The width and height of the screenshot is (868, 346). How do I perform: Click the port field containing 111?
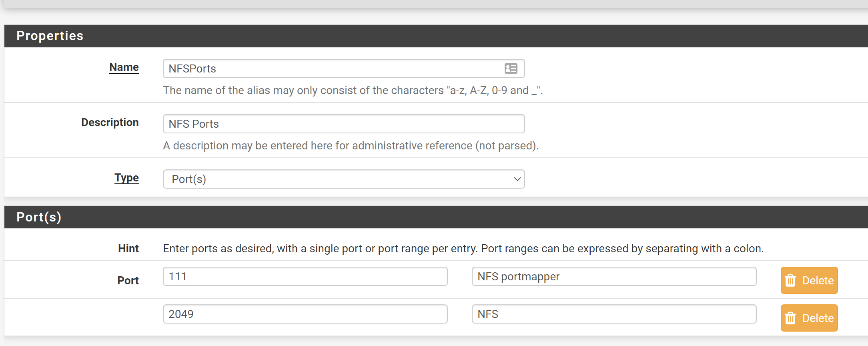[305, 276]
